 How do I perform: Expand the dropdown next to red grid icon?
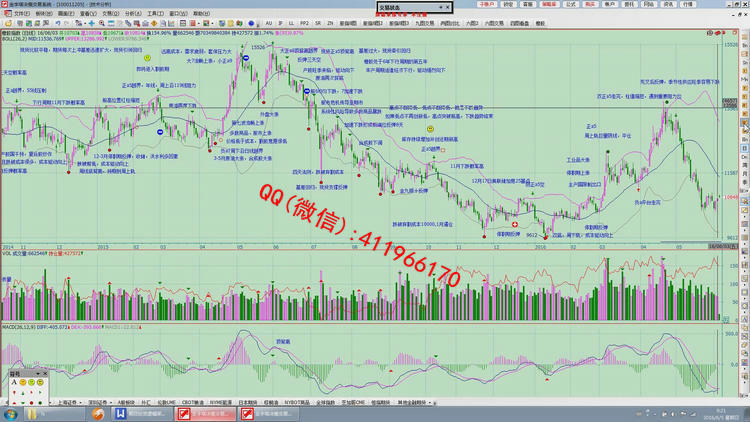pos(199,23)
